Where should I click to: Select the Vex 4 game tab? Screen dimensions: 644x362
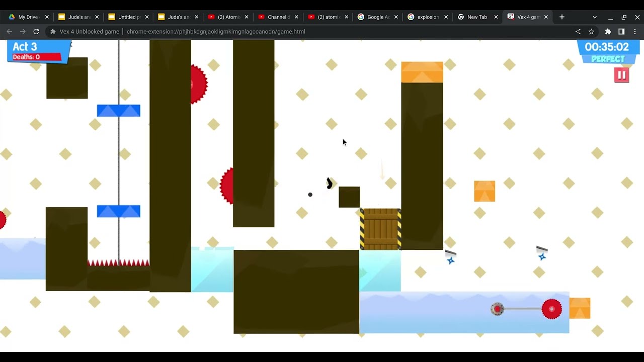pyautogui.click(x=527, y=17)
